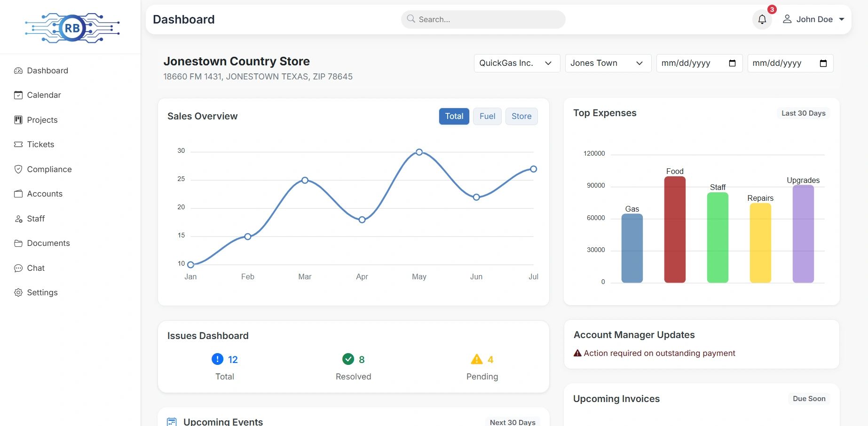Select the Total sales view
The width and height of the screenshot is (868, 426).
(x=454, y=116)
